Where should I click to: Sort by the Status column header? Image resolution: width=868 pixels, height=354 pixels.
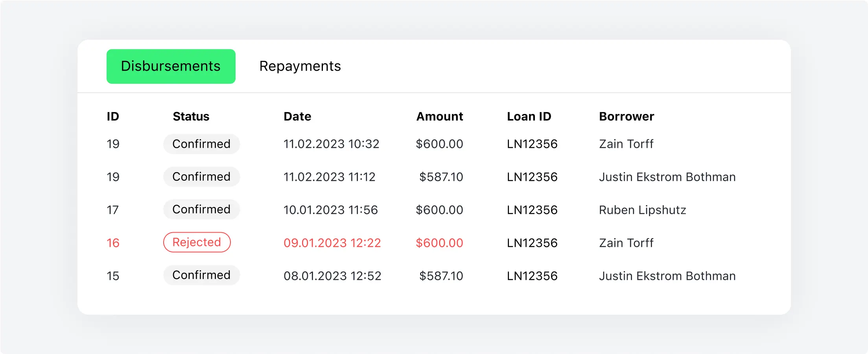[x=191, y=117]
